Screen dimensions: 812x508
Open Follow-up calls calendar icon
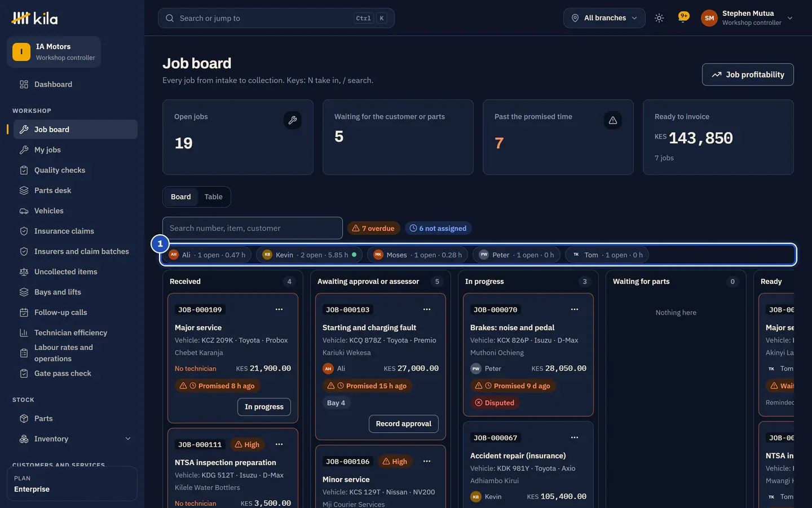[24, 312]
